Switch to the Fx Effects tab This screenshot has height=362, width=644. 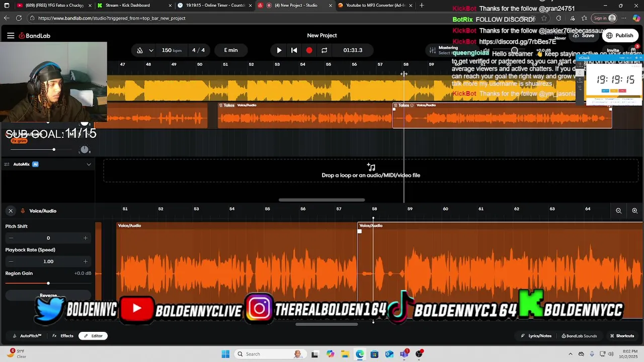coord(63,336)
